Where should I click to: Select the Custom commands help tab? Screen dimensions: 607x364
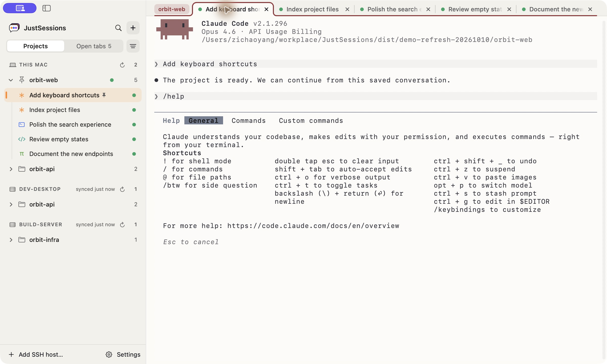(311, 121)
